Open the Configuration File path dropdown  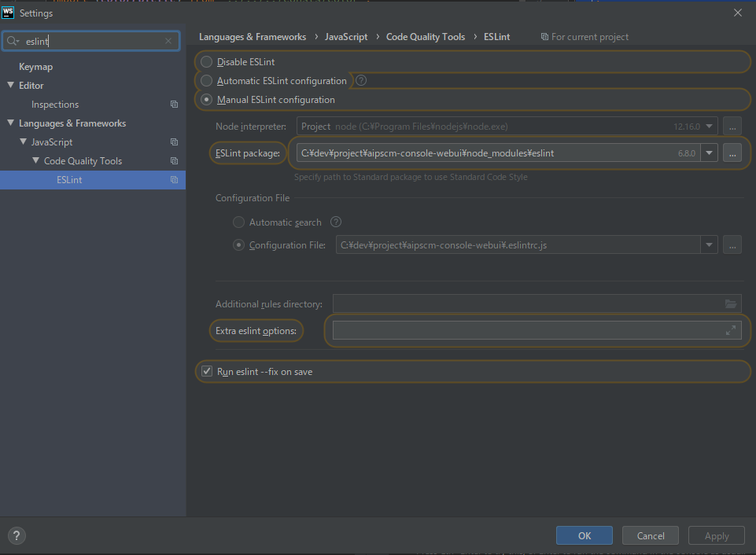[x=710, y=244]
